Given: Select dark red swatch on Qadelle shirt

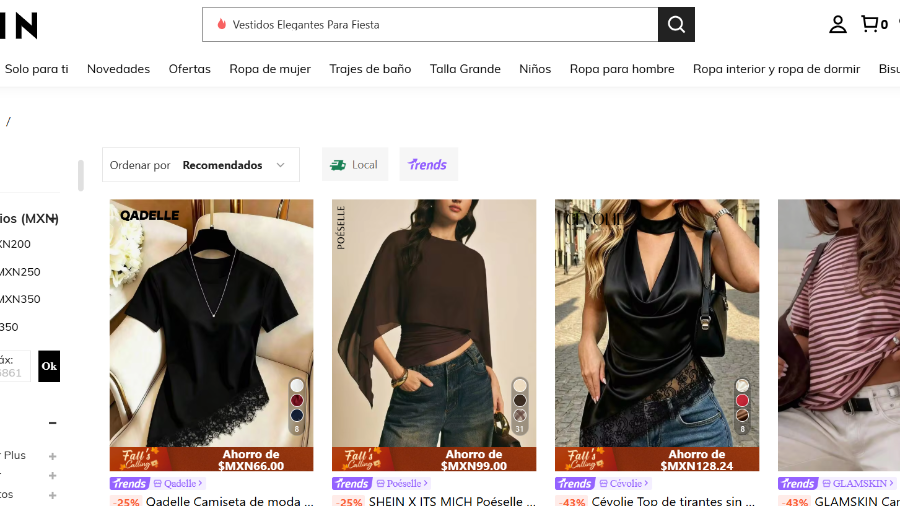Looking at the screenshot, I should (297, 400).
